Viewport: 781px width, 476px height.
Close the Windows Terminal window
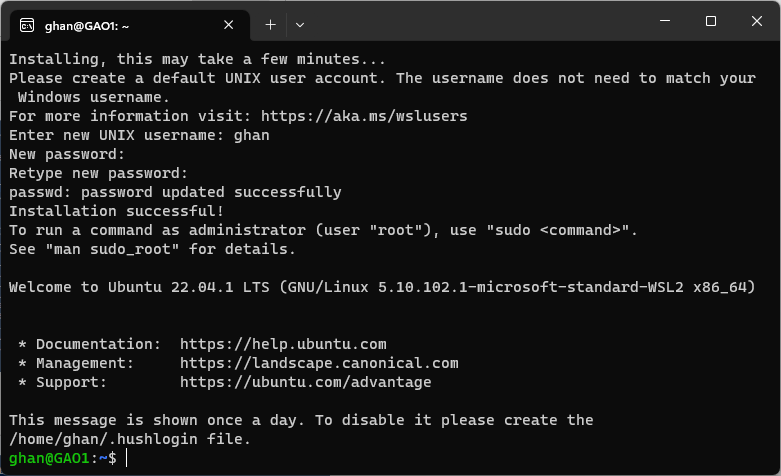[x=756, y=21]
